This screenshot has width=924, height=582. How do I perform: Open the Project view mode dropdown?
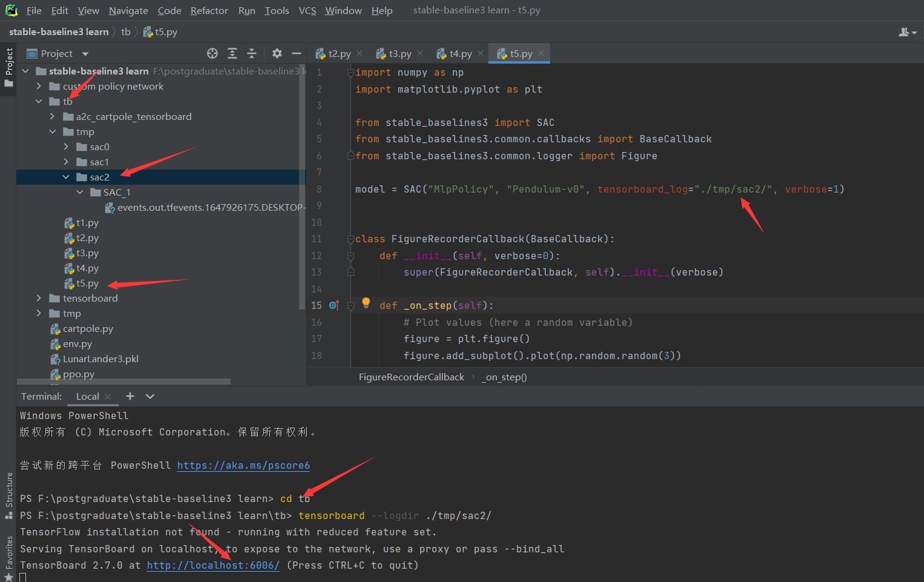85,54
